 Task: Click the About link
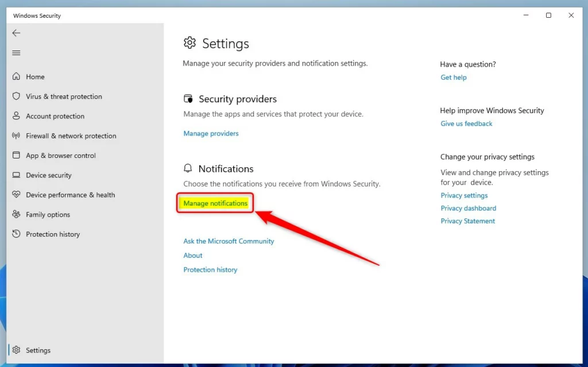(193, 255)
